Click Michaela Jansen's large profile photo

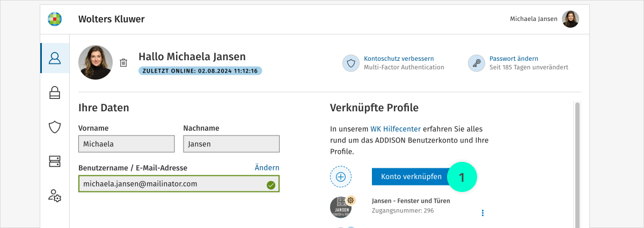96,62
